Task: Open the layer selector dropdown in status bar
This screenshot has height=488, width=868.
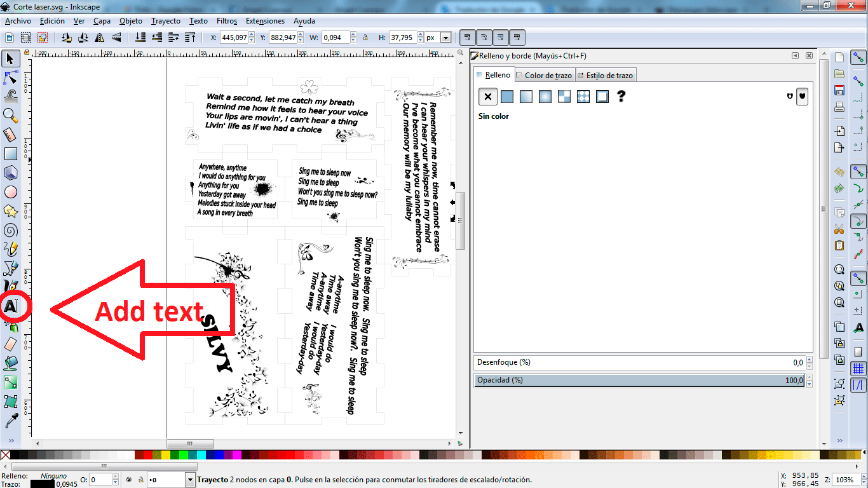Action: point(191,480)
